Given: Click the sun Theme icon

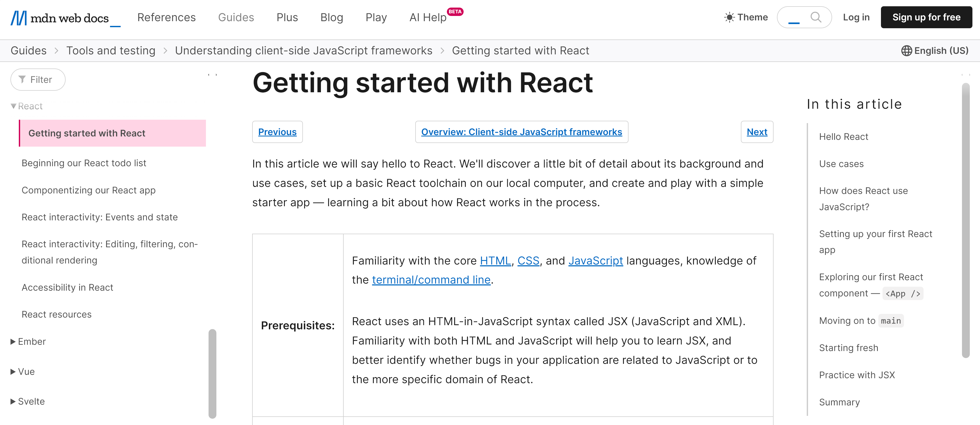Looking at the screenshot, I should click(x=729, y=18).
